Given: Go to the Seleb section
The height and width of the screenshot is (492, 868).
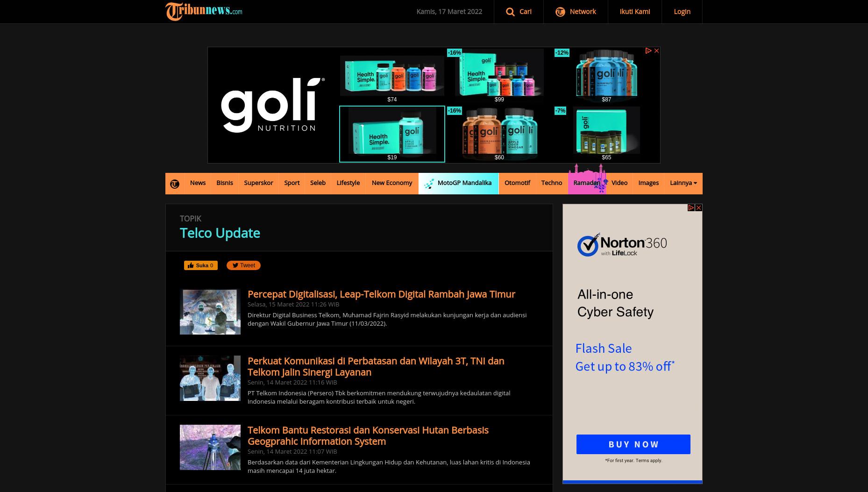Looking at the screenshot, I should point(318,183).
